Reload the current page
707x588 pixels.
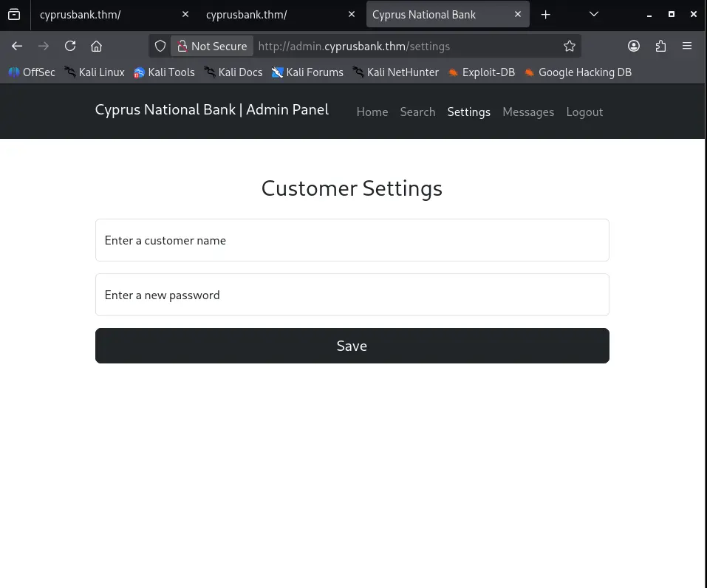(70, 46)
